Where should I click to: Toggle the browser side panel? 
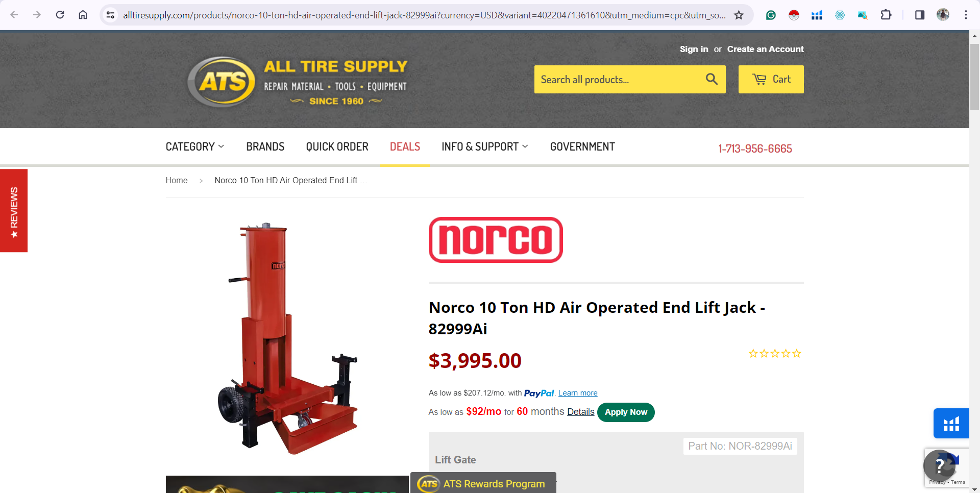(919, 15)
